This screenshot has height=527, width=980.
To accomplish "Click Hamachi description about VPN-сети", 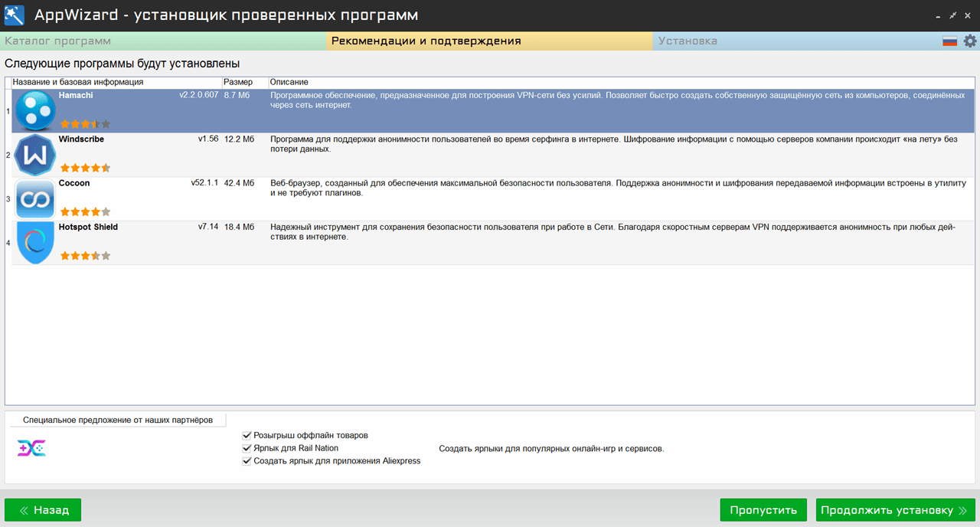I will point(618,100).
